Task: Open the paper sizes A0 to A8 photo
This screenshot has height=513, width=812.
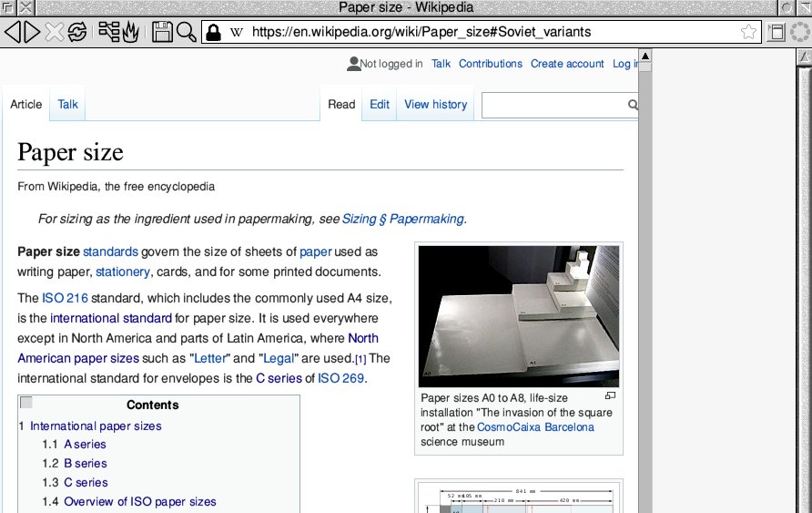Action: click(518, 316)
